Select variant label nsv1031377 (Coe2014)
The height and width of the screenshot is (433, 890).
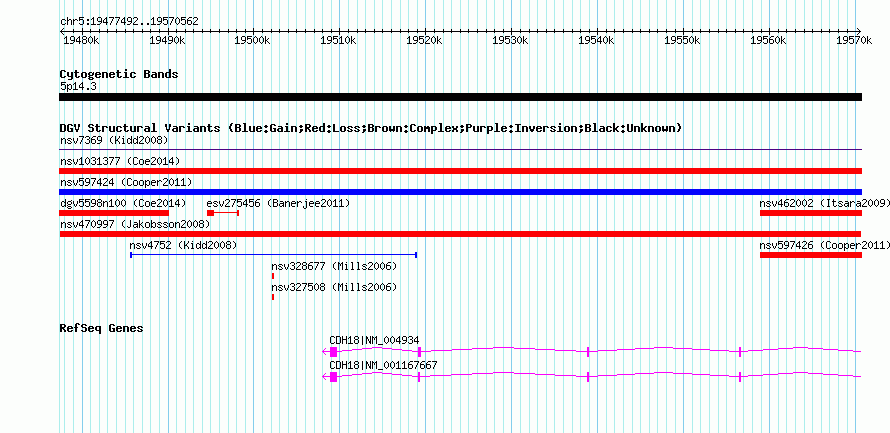(120, 161)
